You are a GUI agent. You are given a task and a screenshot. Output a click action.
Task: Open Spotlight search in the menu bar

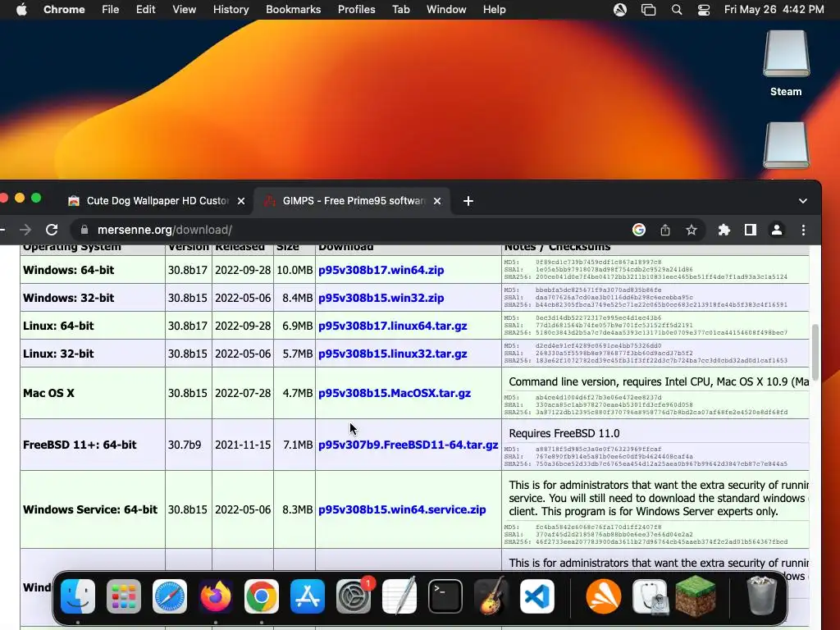[x=677, y=10]
